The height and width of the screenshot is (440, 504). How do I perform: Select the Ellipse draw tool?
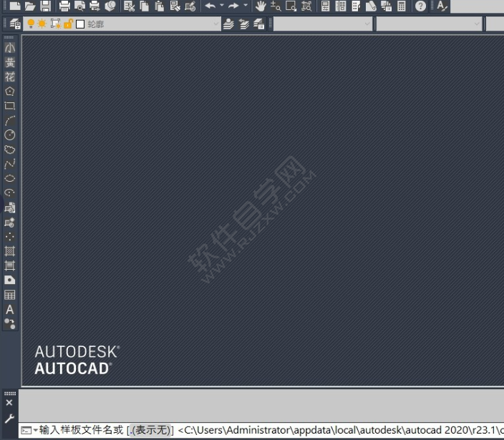click(10, 178)
